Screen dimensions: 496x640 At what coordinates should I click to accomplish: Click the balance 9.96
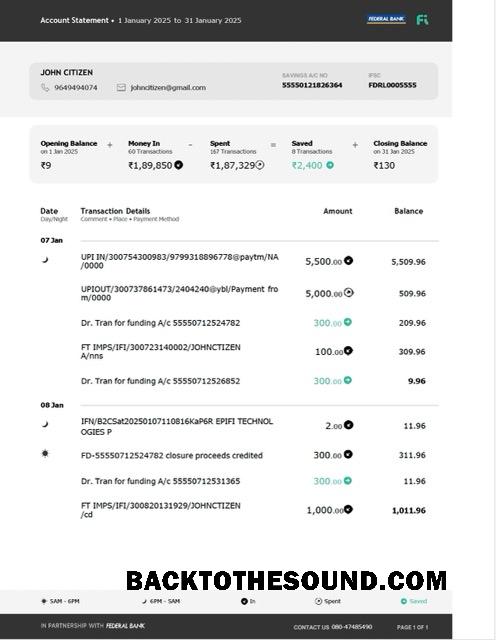(x=417, y=381)
